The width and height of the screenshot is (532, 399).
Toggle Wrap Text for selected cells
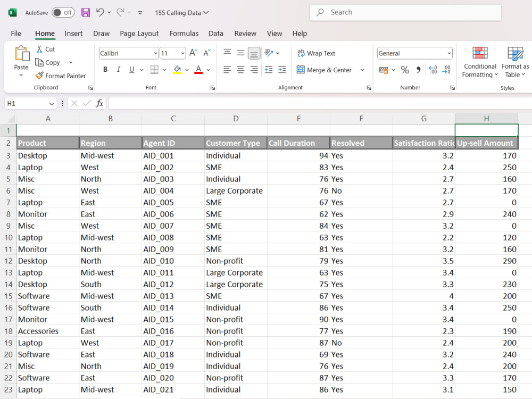[316, 53]
